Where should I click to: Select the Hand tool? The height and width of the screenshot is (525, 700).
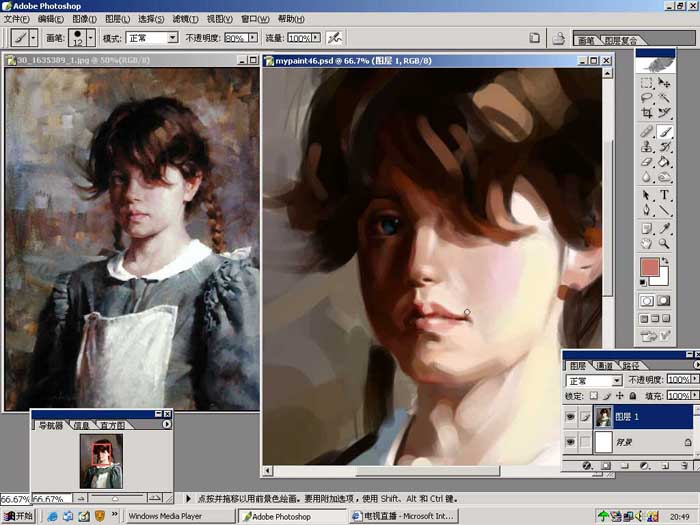[646, 244]
